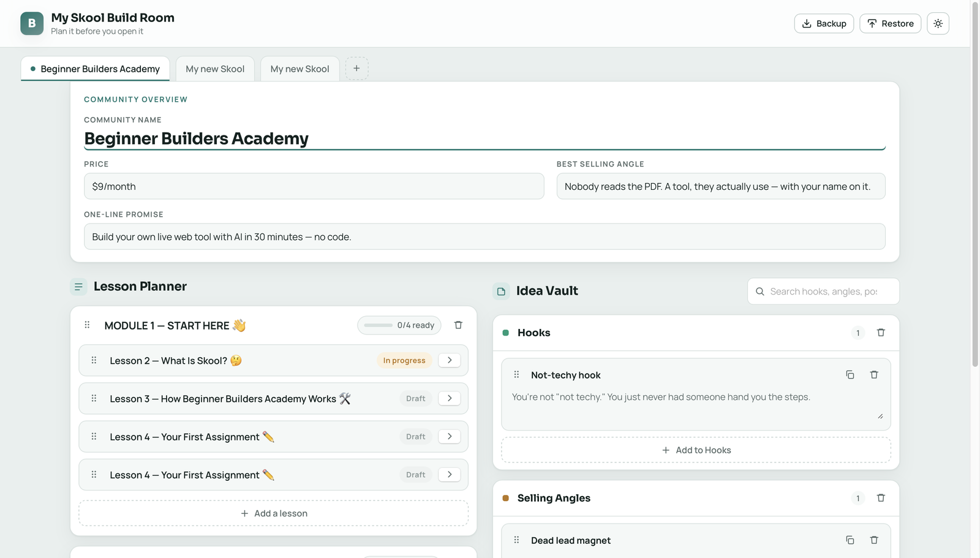Click the Lesson Planner list icon

[x=78, y=287]
